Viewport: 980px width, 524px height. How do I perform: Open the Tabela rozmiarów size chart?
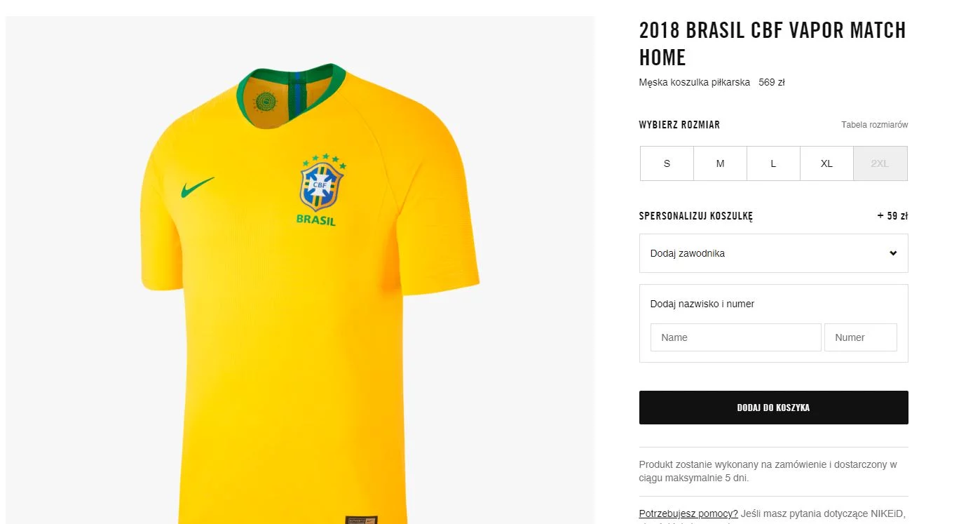(x=874, y=125)
